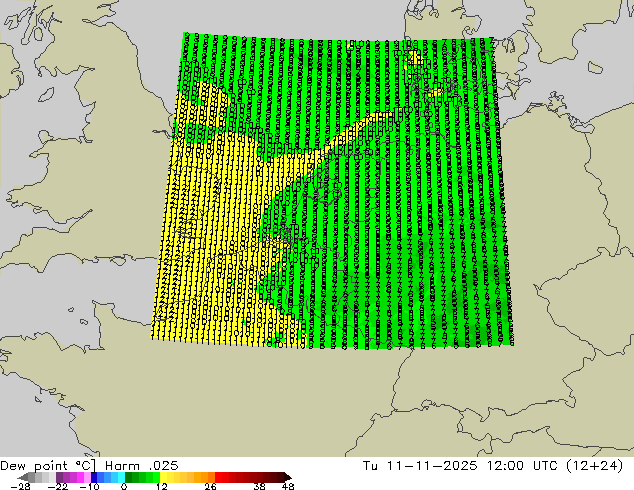Click the '48' legend label

pyautogui.click(x=288, y=486)
